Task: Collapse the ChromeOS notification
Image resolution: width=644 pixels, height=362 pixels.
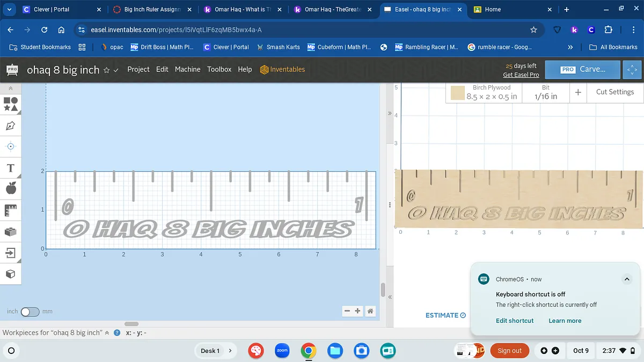Action: pyautogui.click(x=626, y=279)
